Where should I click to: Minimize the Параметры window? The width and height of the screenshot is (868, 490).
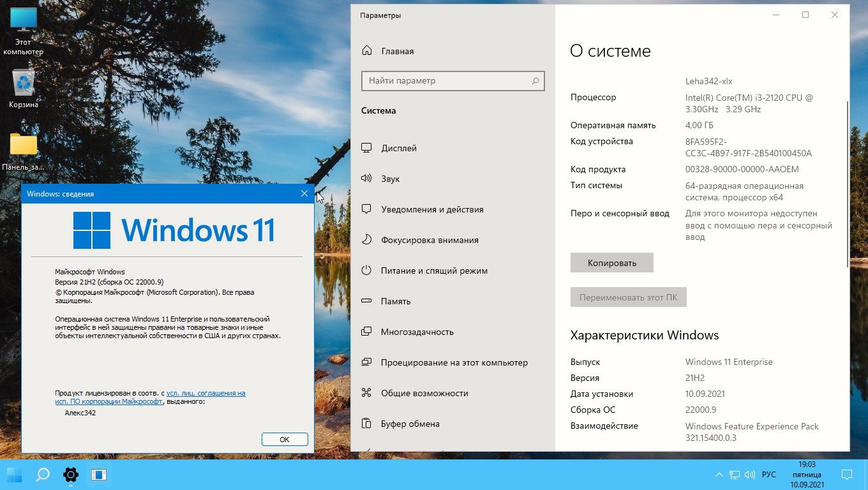pos(776,15)
